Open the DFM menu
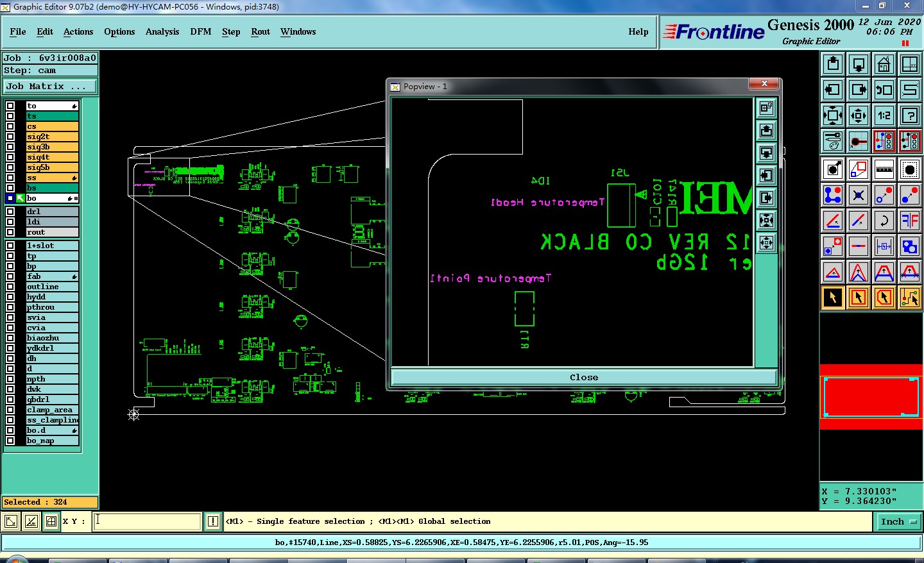This screenshot has width=924, height=563. pyautogui.click(x=201, y=31)
